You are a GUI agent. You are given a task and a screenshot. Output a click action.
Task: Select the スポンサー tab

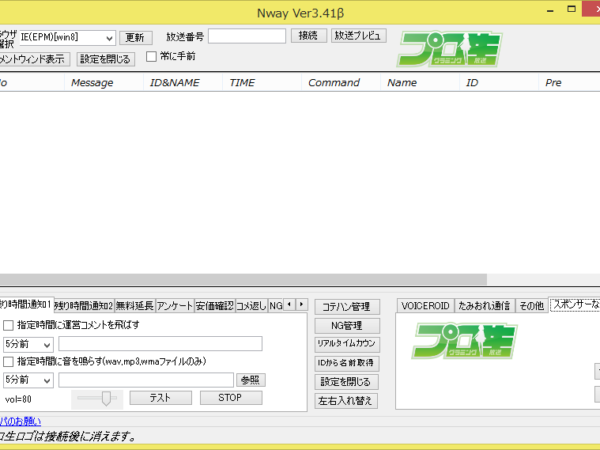point(575,304)
